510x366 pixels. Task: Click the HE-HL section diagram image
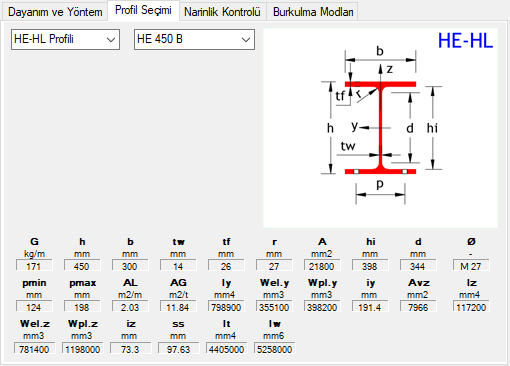click(x=380, y=128)
